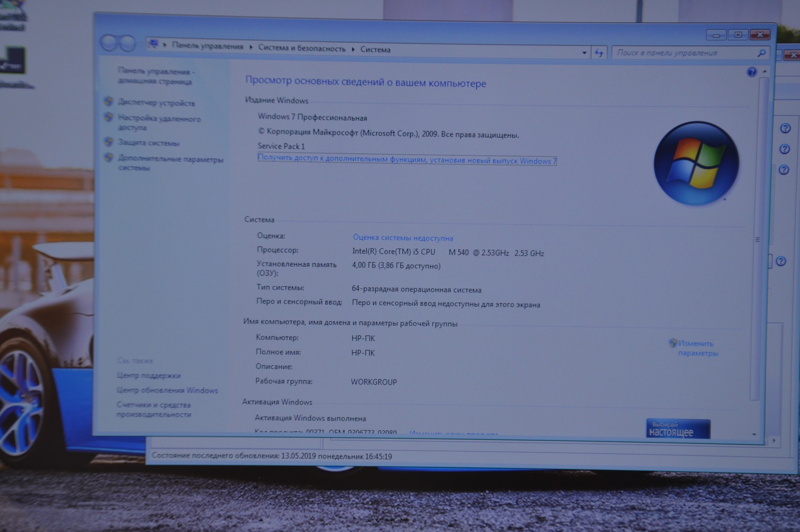
Task: Click processor value 'Intel(R) Core(TM) i5 CPU'
Action: [394, 251]
